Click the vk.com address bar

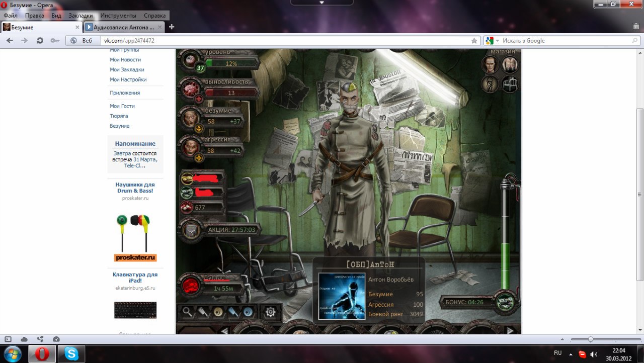pyautogui.click(x=284, y=41)
